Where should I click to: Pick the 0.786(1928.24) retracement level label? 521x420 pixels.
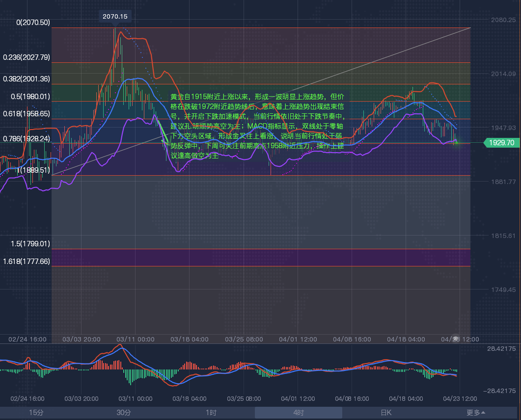(x=27, y=139)
